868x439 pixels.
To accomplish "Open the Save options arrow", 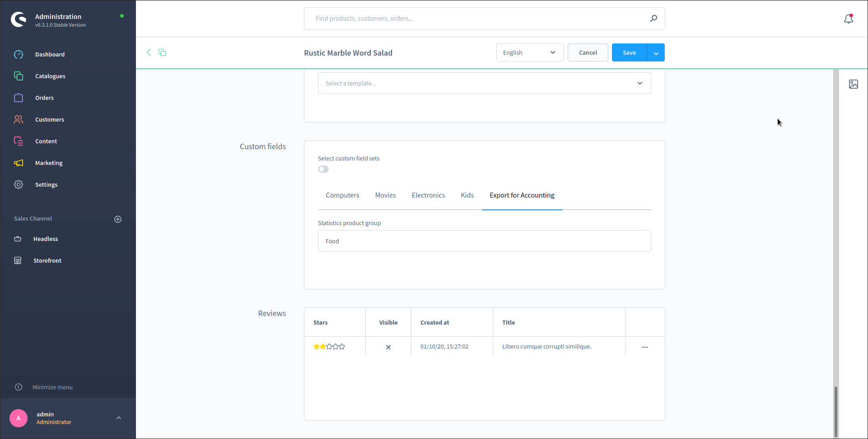I will (656, 52).
